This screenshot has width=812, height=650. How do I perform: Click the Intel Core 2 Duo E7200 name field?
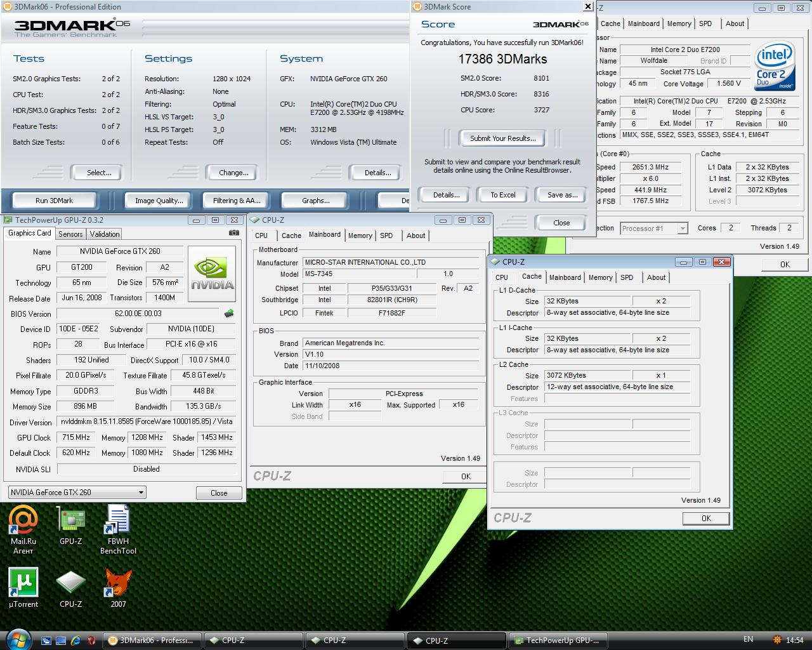tap(685, 50)
